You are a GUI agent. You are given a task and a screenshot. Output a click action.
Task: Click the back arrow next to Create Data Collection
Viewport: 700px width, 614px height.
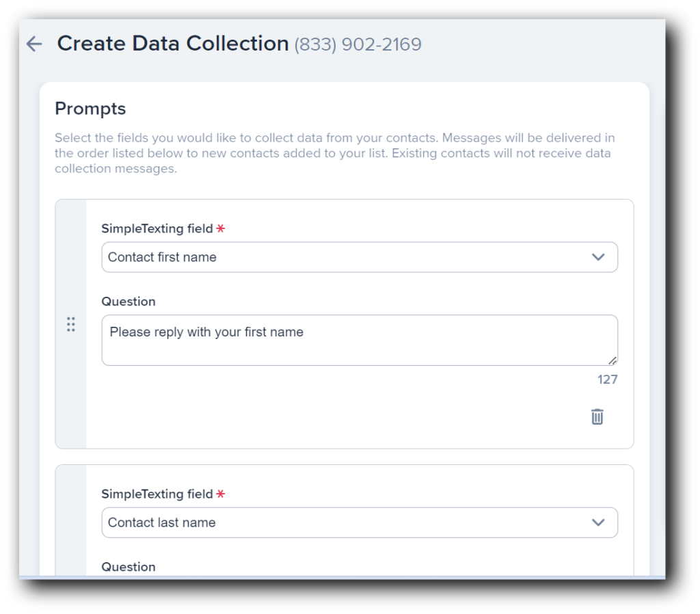click(33, 43)
